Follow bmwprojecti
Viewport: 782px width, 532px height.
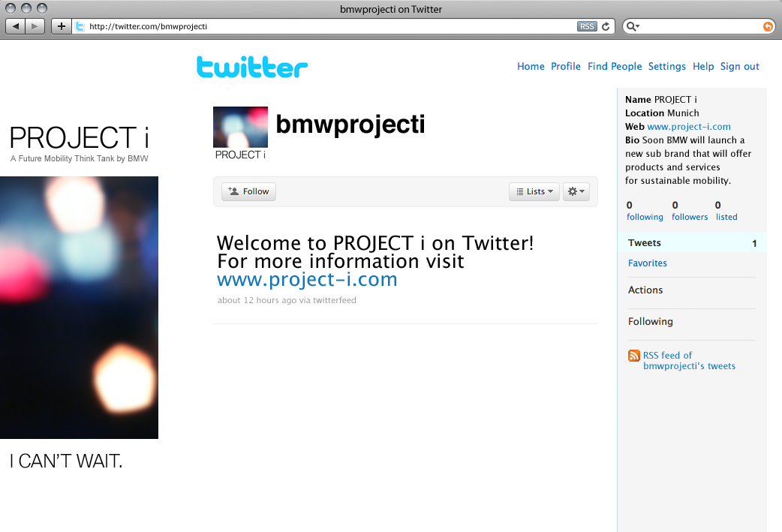[248, 191]
